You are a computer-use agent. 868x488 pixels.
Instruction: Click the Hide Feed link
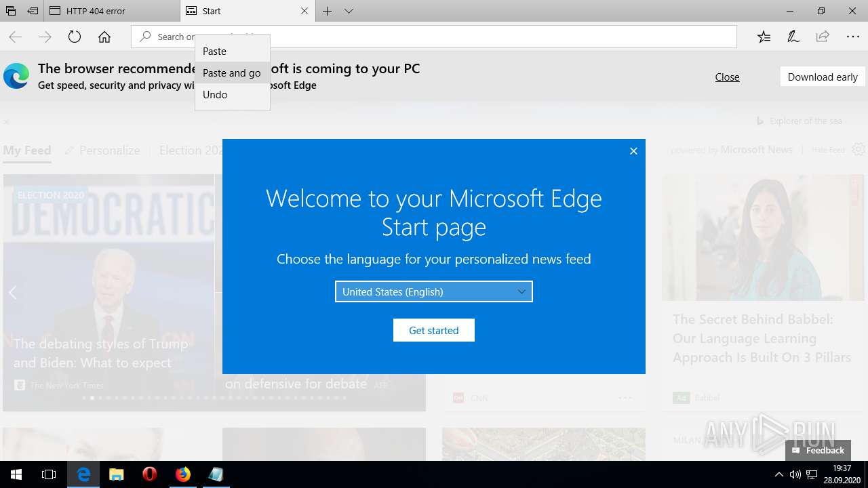coord(829,150)
